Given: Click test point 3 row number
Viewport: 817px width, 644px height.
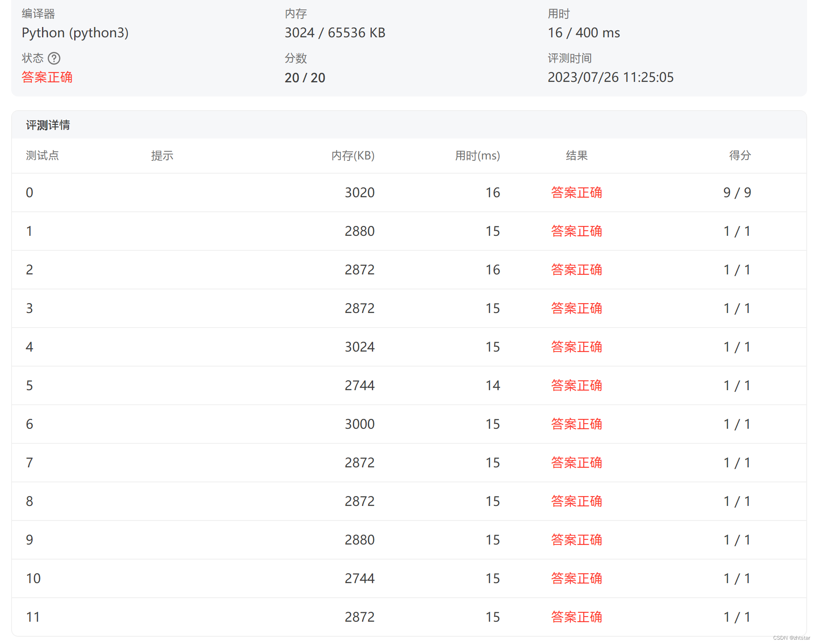Looking at the screenshot, I should click(x=30, y=308).
